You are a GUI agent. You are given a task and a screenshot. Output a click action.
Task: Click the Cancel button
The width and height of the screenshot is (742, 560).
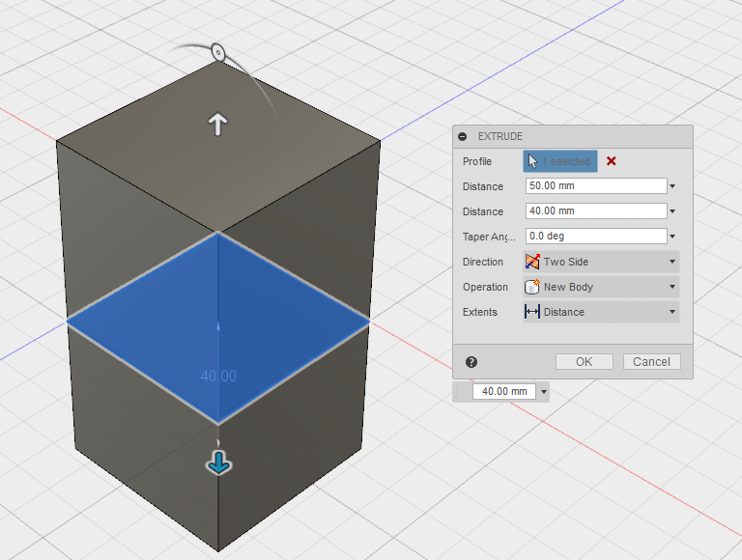point(651,362)
